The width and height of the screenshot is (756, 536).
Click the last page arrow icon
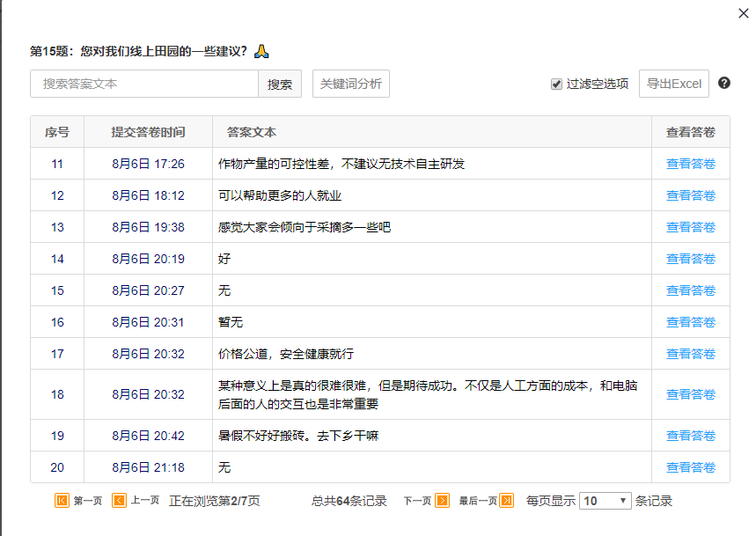506,501
